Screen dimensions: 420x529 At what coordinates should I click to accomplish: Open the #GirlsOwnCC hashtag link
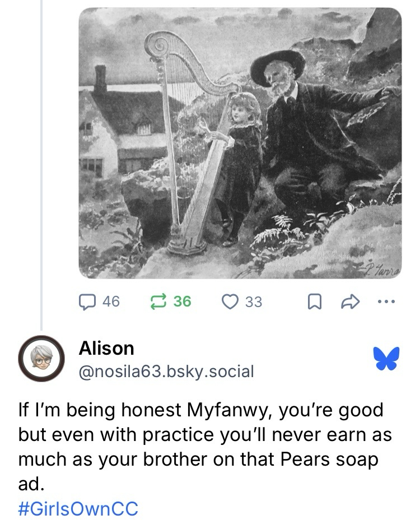[78, 509]
